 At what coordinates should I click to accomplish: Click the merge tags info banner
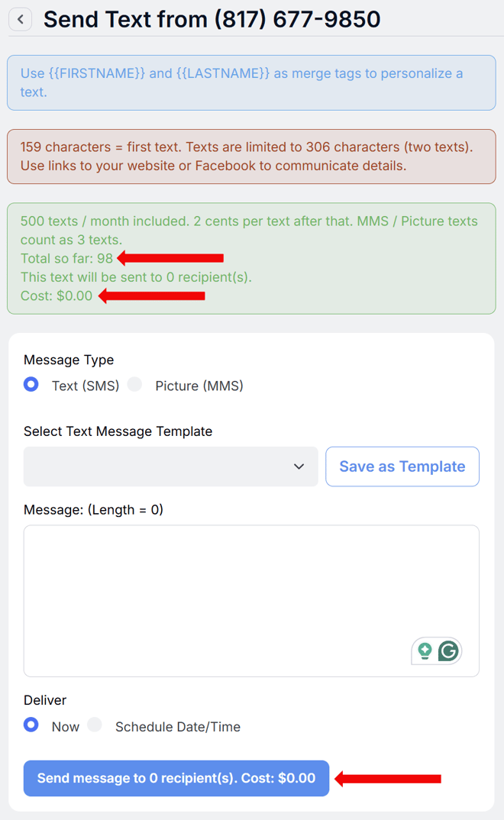point(252,82)
